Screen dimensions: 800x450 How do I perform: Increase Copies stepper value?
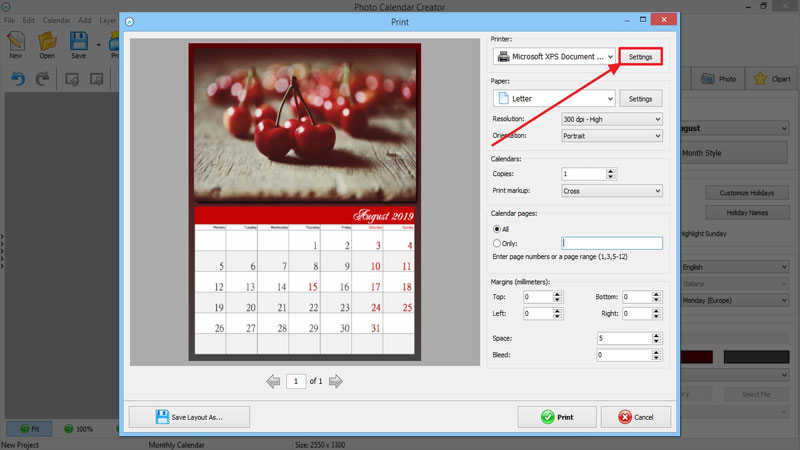click(611, 171)
